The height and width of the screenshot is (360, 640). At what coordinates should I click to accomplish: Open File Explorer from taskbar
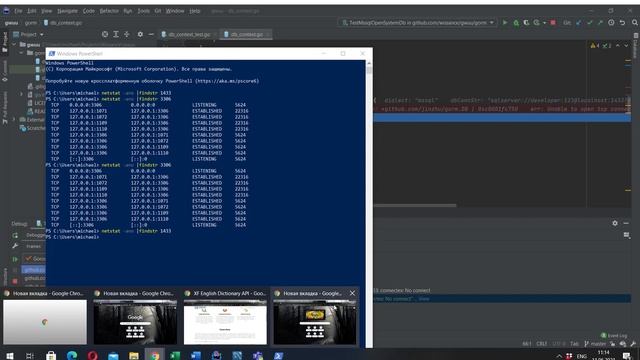[x=133, y=356]
